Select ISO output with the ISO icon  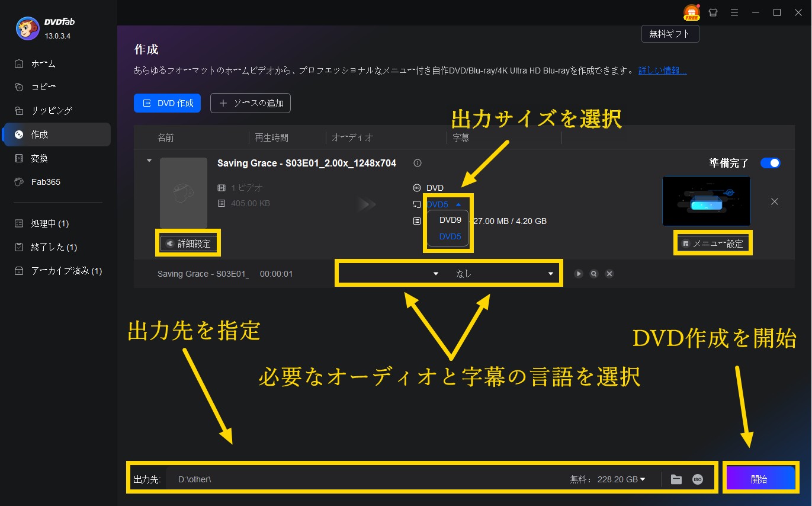(x=698, y=479)
